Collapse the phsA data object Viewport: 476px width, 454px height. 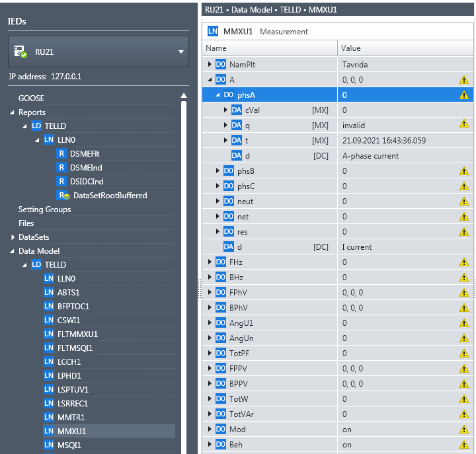tap(218, 95)
